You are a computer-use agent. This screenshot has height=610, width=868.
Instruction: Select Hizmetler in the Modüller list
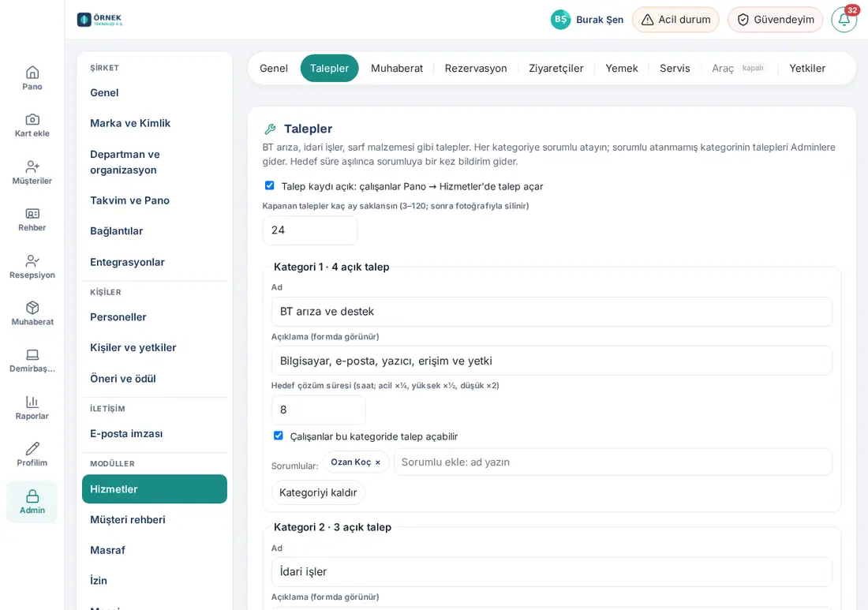155,488
